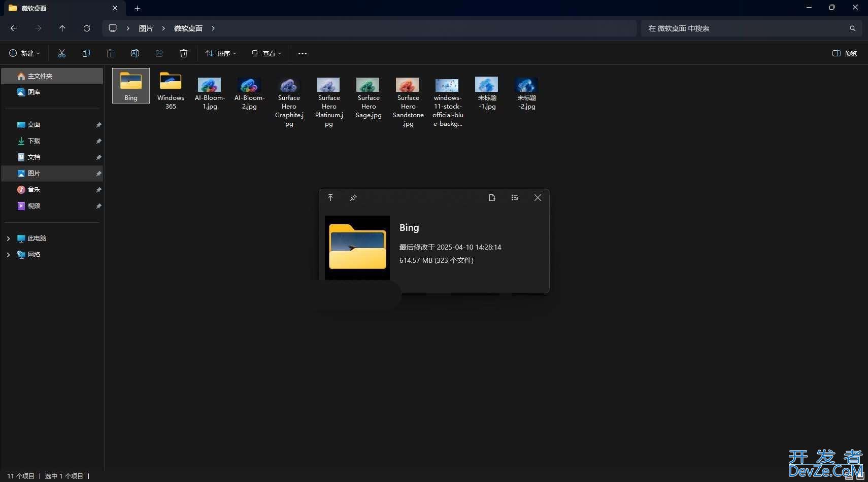Select 未标题-1.jpg file

tap(487, 93)
